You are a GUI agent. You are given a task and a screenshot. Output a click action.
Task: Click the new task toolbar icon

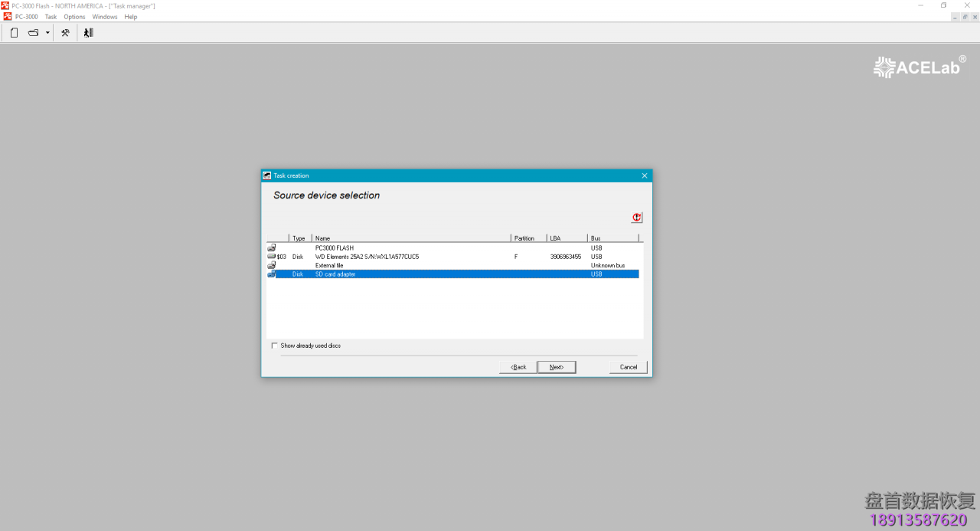coord(14,33)
